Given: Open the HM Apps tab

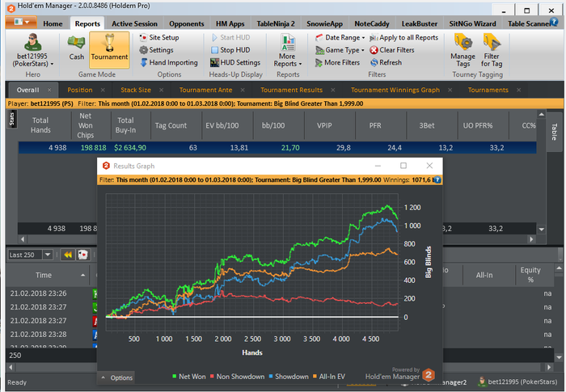Looking at the screenshot, I should [x=230, y=23].
